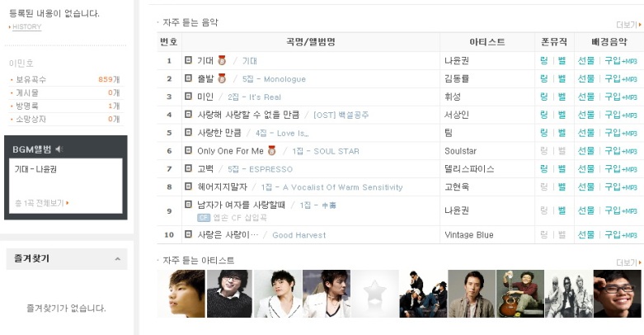Open the first artist thumbnail photo
Screen dimensions: 644x335
point(181,294)
